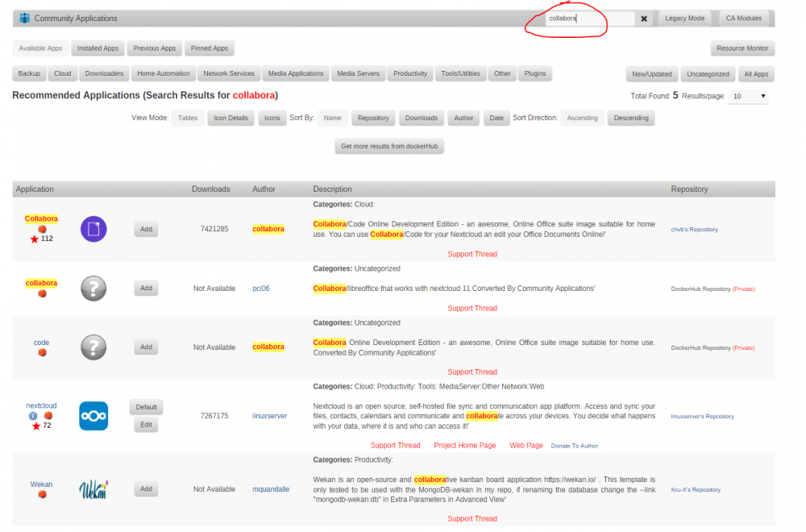Open chvb's Repository link

click(x=695, y=229)
